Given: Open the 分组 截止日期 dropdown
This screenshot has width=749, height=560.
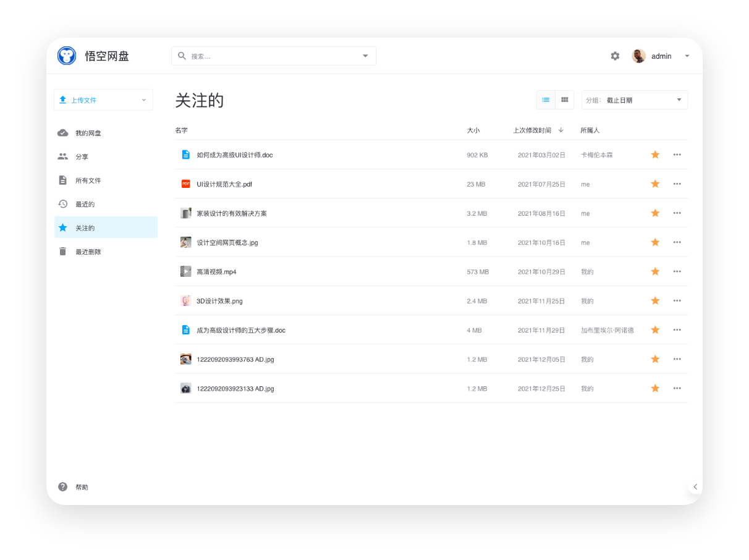Looking at the screenshot, I should point(635,100).
